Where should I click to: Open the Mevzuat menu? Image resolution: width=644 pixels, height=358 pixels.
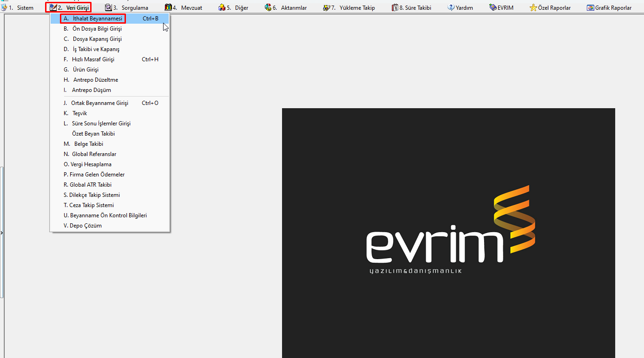(x=188, y=8)
